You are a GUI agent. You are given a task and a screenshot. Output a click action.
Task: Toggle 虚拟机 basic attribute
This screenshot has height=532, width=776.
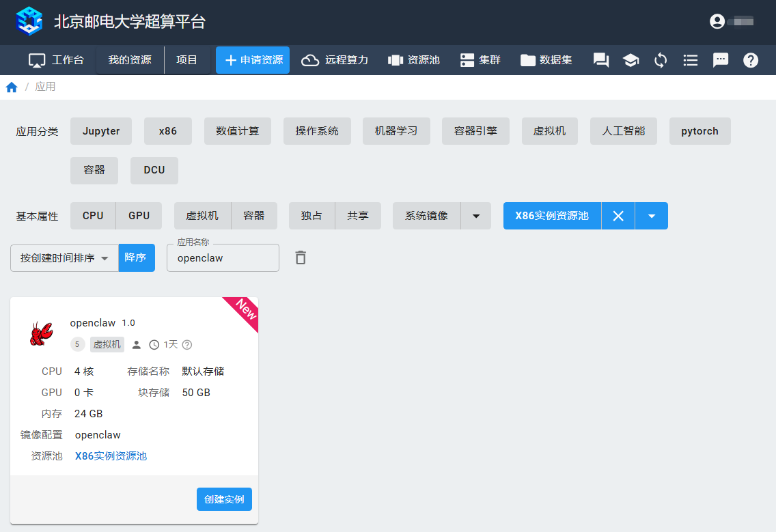click(x=202, y=216)
